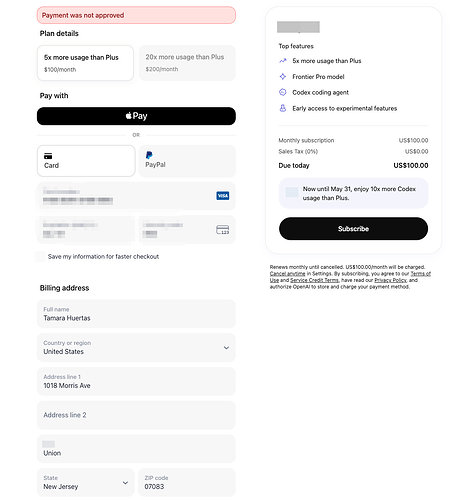Select the 20x more usage $200/month plan
Viewport: 466px width, 500px height.
click(x=187, y=63)
